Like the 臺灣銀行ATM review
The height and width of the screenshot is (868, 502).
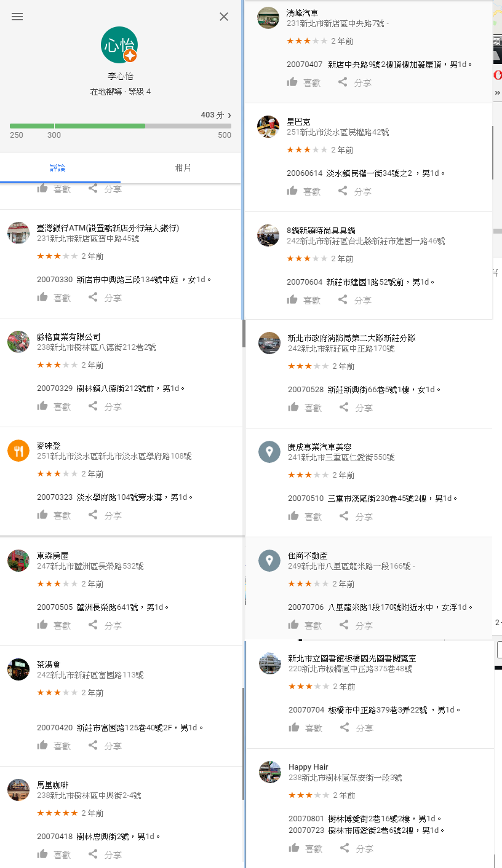coord(54,298)
